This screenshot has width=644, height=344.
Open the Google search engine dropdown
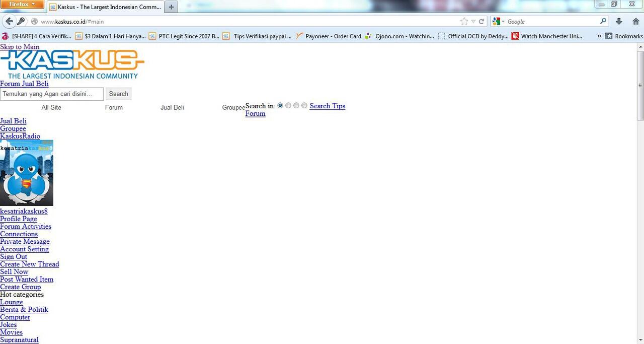point(499,22)
